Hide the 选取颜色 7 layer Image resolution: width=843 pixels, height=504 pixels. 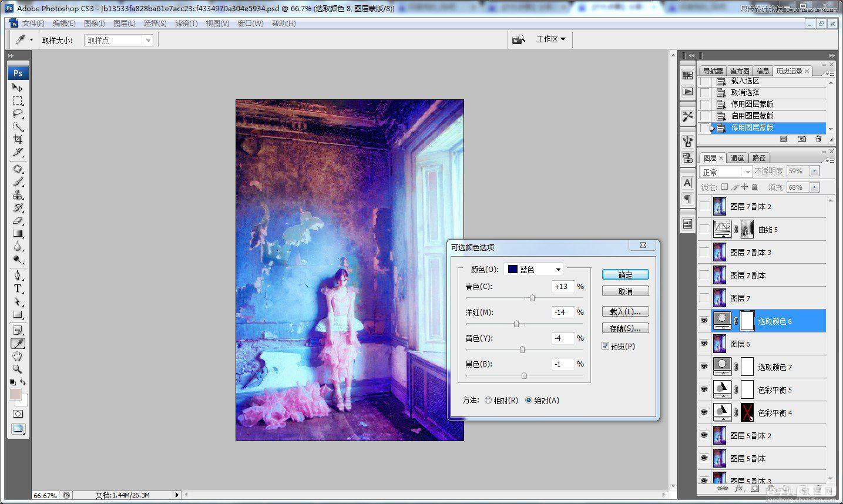pyautogui.click(x=704, y=367)
